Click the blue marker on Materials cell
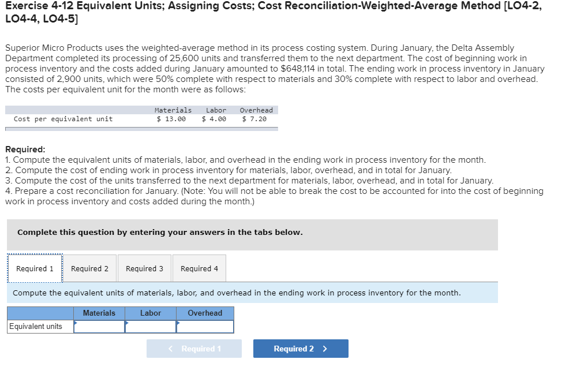Screen dimensions: 588x378 (x=76, y=323)
